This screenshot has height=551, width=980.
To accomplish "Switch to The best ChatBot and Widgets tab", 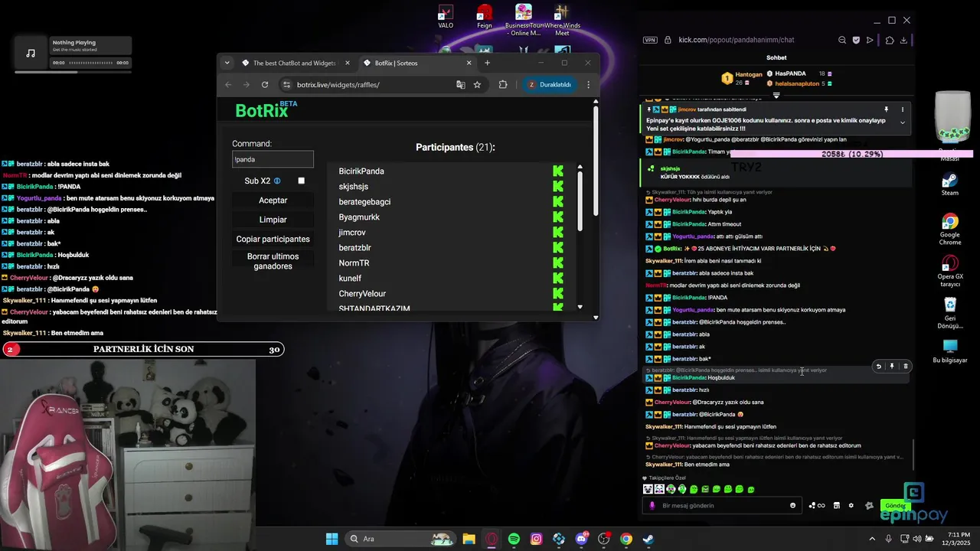I will pyautogui.click(x=295, y=63).
